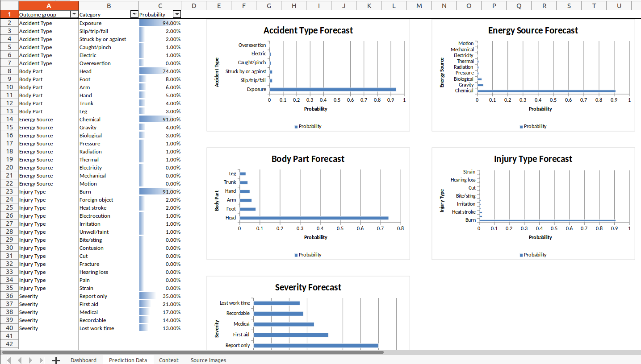The height and width of the screenshot is (364, 641).
Task: Select the Slip/trip/fall category cell
Action: pos(109,31)
